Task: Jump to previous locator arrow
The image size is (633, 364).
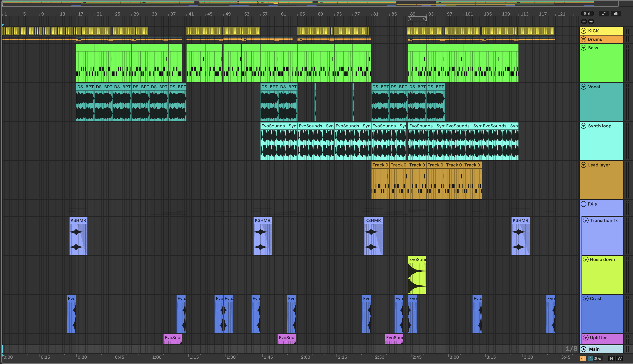Action: coord(584,22)
